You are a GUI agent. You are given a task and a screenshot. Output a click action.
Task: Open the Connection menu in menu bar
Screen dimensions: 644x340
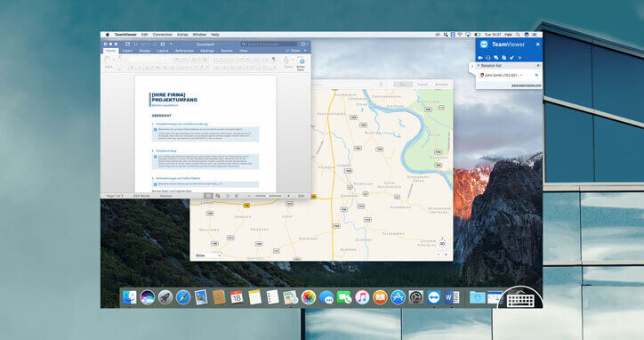163,35
